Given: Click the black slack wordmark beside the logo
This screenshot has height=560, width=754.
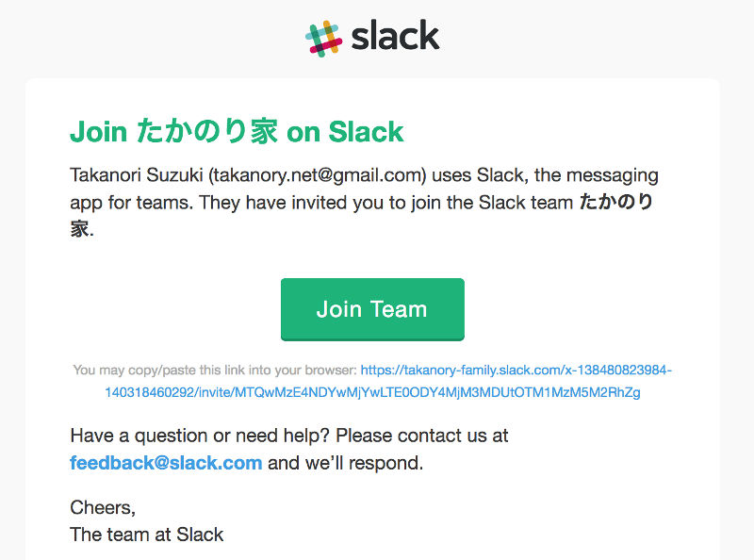Looking at the screenshot, I should (x=395, y=36).
